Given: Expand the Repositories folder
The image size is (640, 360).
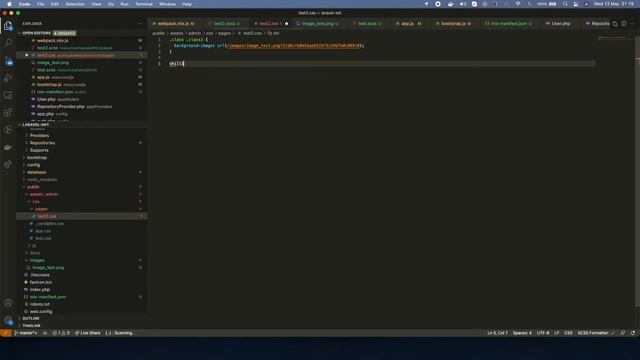Looking at the screenshot, I should pos(42,143).
